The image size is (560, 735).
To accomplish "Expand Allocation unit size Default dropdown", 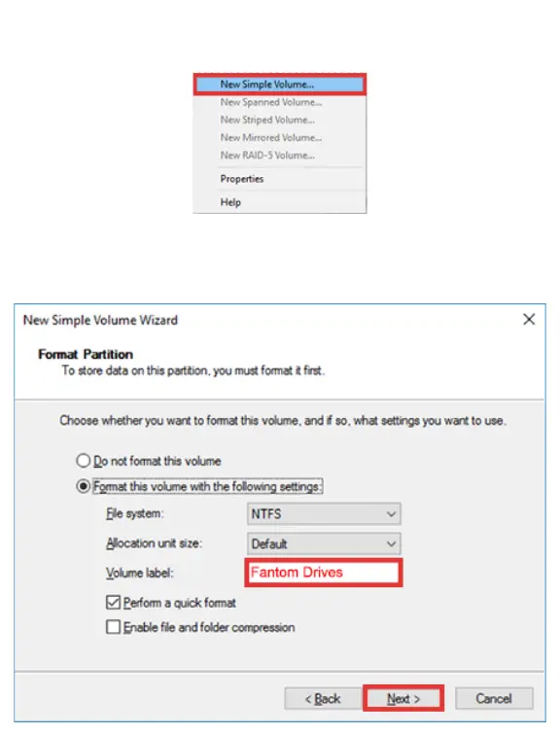I will (x=324, y=543).
